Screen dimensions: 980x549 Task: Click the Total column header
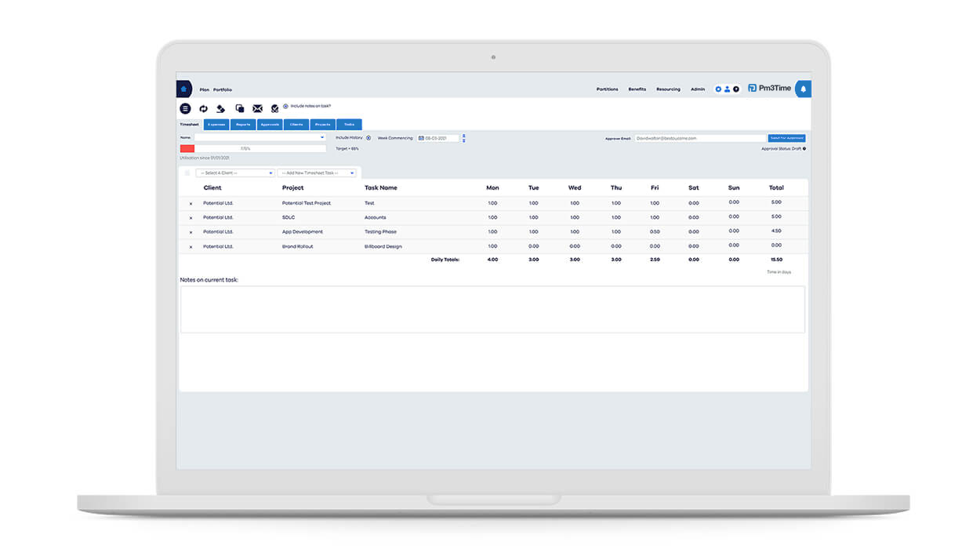[776, 188]
